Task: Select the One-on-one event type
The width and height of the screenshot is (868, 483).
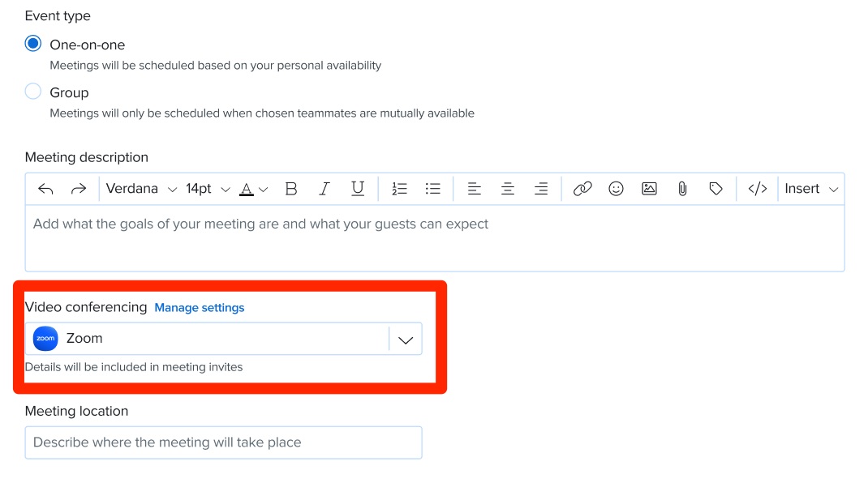Action: tap(33, 44)
